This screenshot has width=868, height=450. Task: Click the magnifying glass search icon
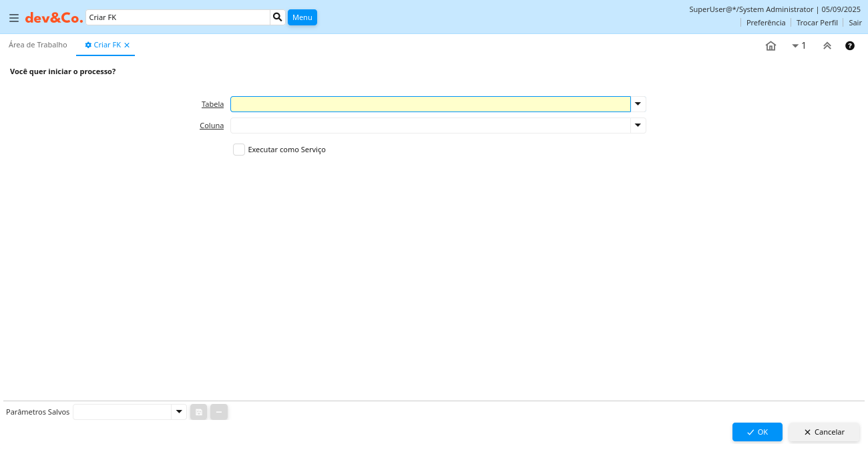(x=278, y=17)
